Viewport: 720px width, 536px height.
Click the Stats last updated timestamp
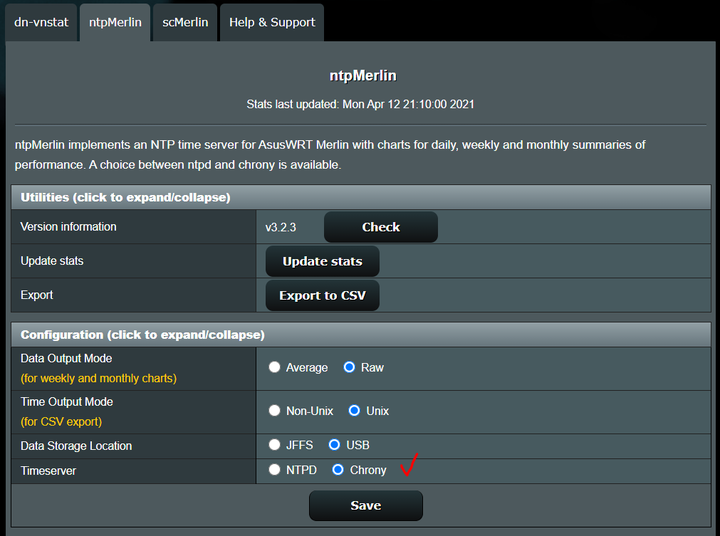(360, 104)
